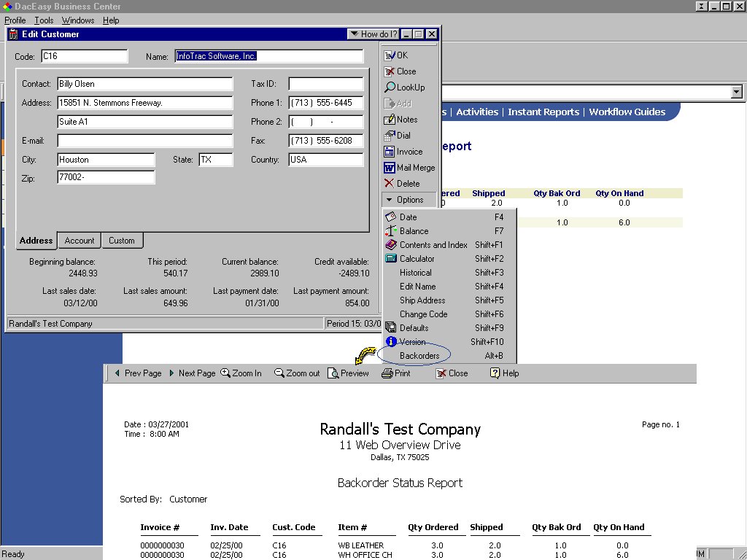Open Calculator icon in Options menu
Viewport: 747px width, 560px height.
click(391, 259)
